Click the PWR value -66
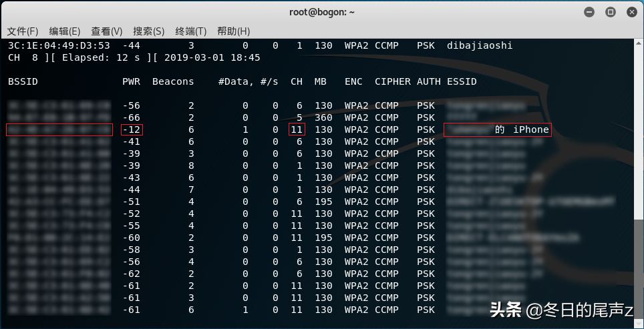This screenshot has height=329, width=644. click(132, 117)
